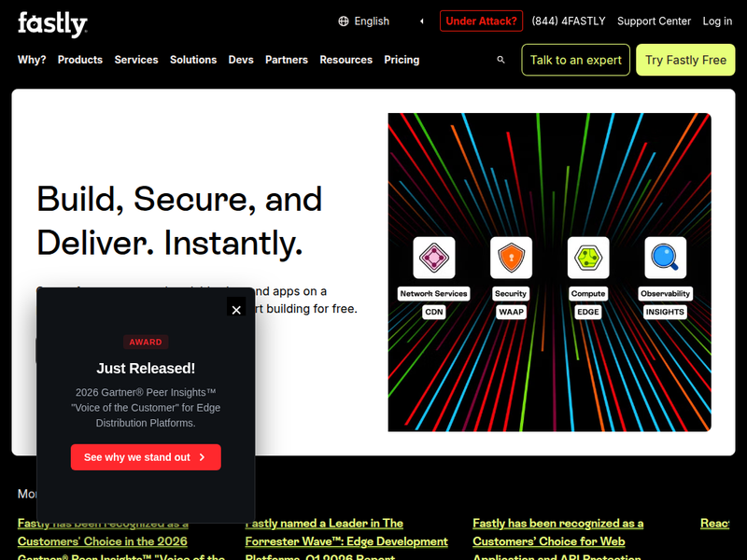Click the CDN tag

pyautogui.click(x=434, y=312)
